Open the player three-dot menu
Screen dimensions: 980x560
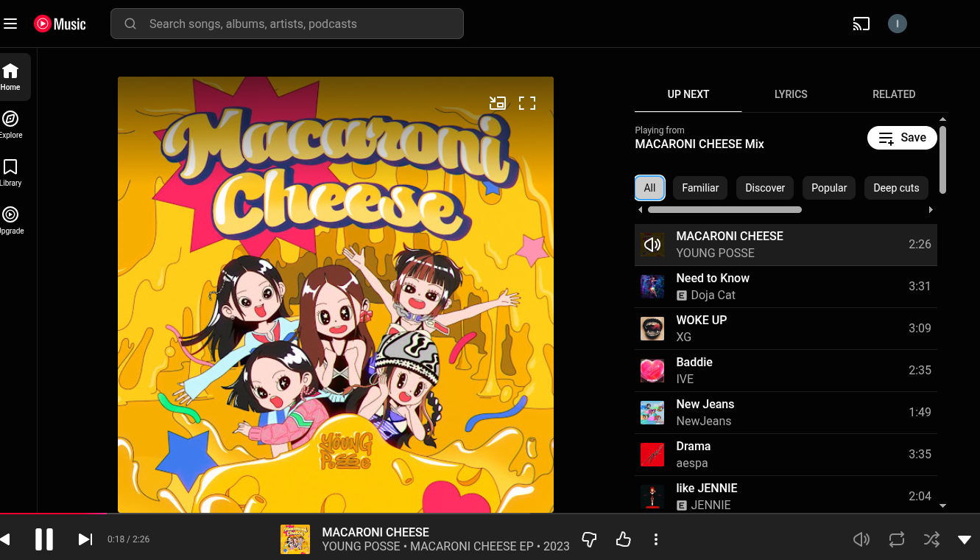point(656,539)
